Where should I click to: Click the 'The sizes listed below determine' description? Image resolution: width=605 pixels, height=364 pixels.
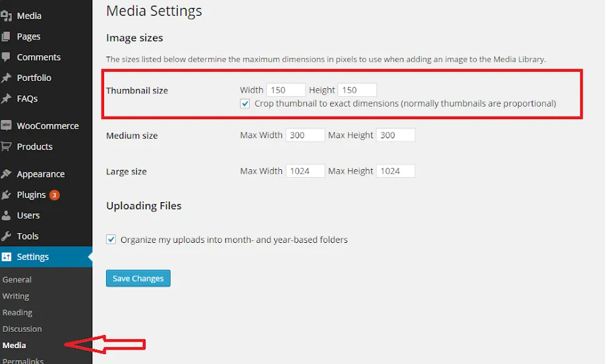pos(326,59)
